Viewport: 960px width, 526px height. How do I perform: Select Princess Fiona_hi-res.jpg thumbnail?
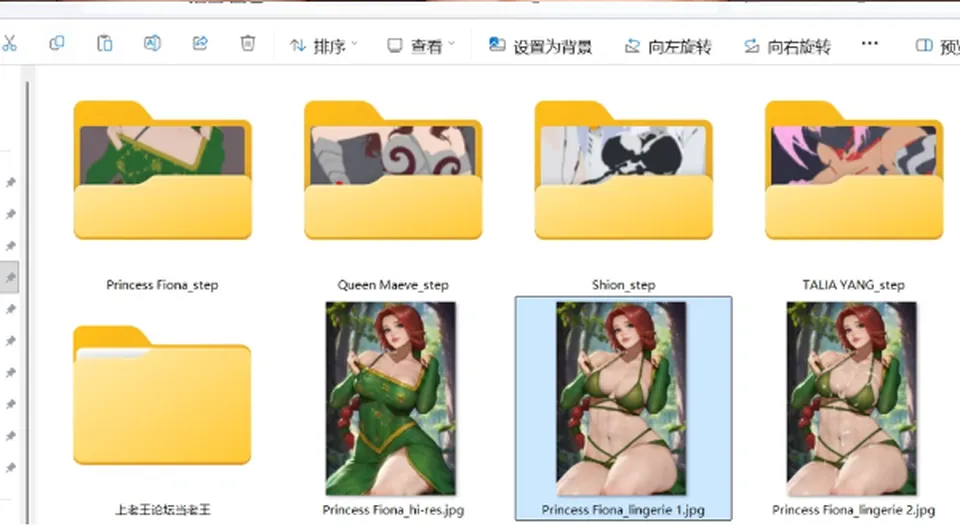pos(391,398)
